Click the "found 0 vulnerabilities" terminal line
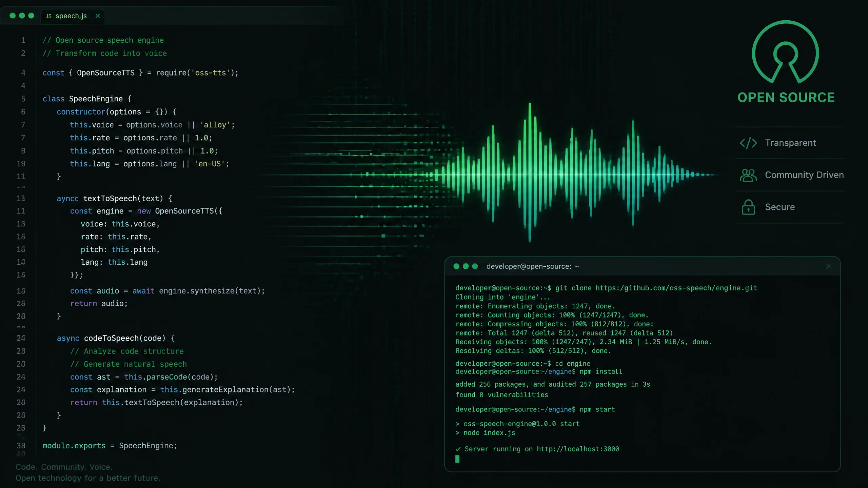 [x=502, y=395]
